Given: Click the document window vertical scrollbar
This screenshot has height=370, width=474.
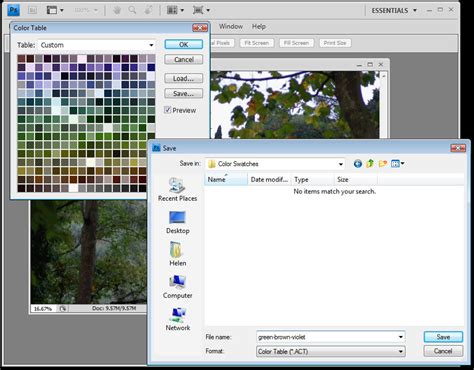Looking at the screenshot, I should (383, 105).
